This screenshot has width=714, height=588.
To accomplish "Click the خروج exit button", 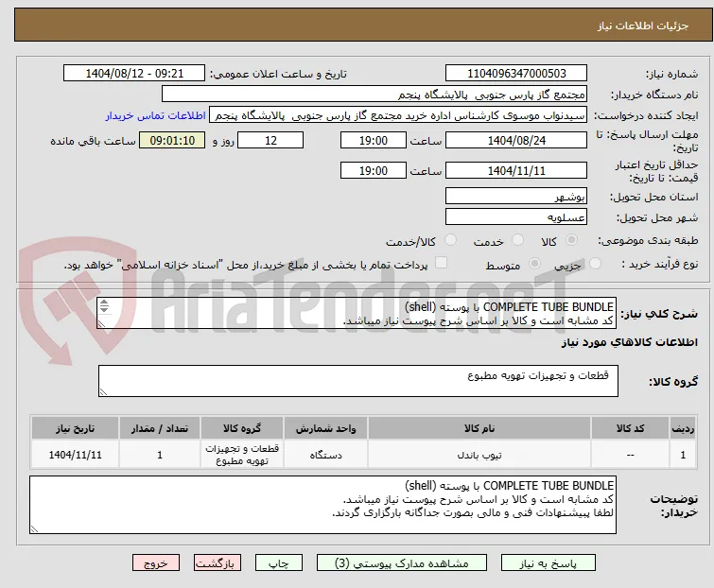I will point(156,563).
